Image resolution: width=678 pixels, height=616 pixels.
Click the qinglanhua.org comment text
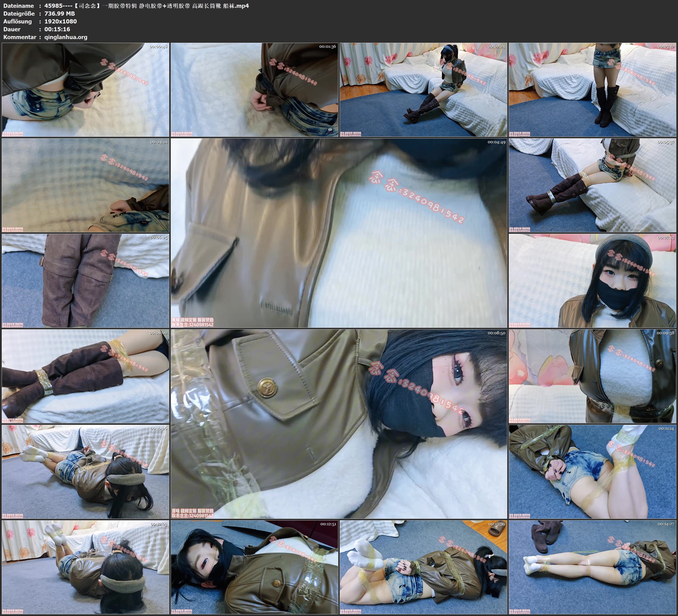66,37
